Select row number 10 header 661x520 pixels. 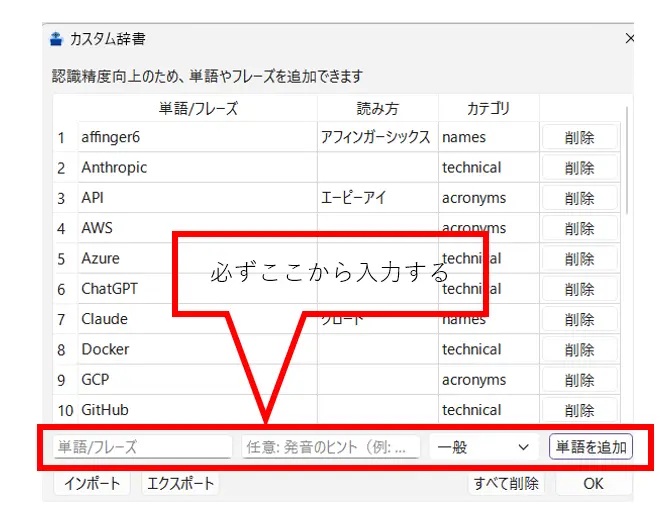pyautogui.click(x=65, y=410)
